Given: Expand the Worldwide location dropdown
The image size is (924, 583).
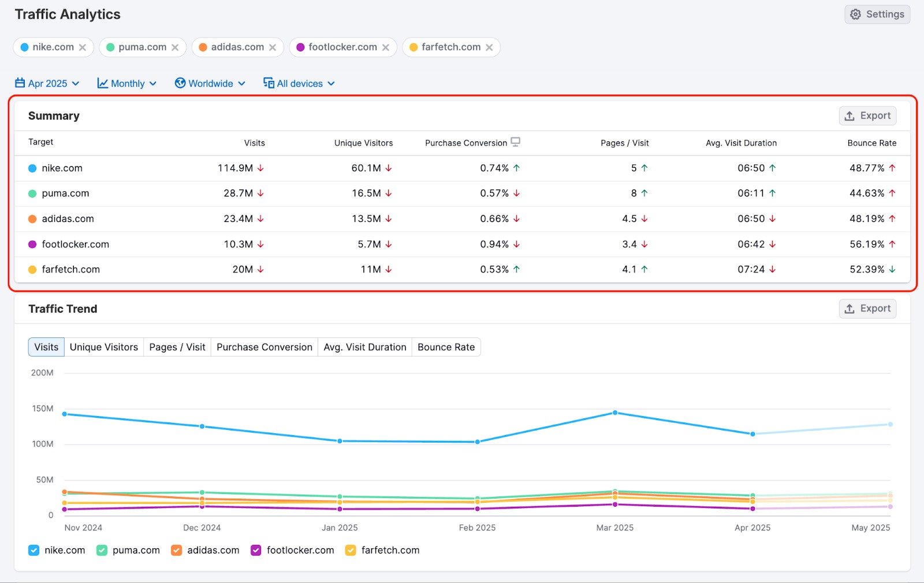Looking at the screenshot, I should pyautogui.click(x=211, y=83).
